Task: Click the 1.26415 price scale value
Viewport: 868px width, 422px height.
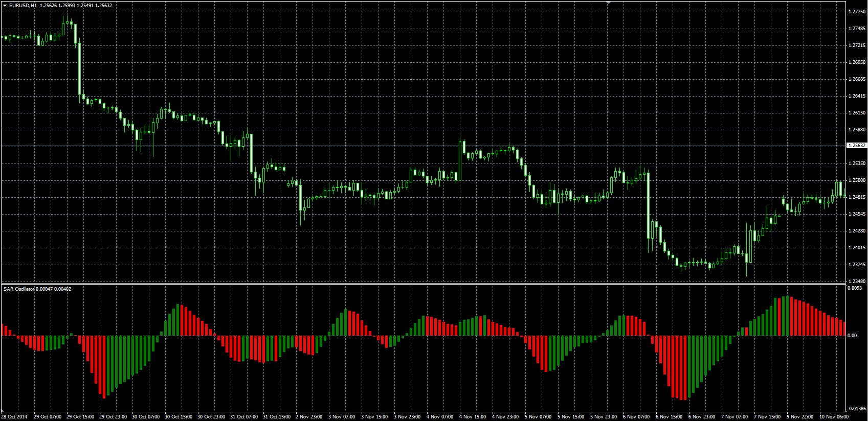Action: pyautogui.click(x=857, y=96)
